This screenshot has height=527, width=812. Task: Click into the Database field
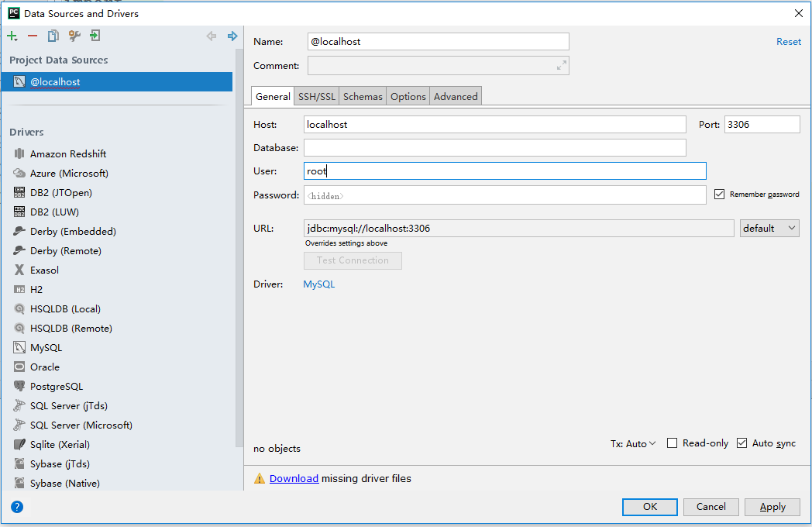point(494,148)
